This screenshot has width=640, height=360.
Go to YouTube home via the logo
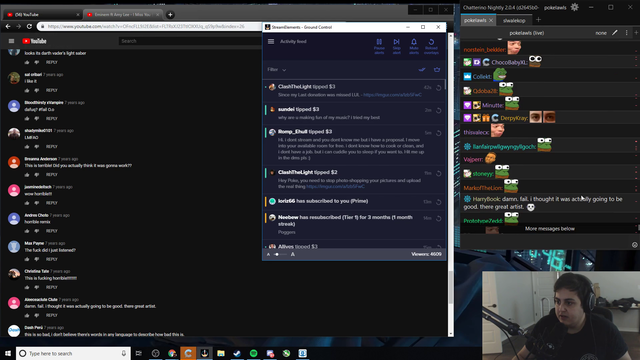tap(34, 41)
